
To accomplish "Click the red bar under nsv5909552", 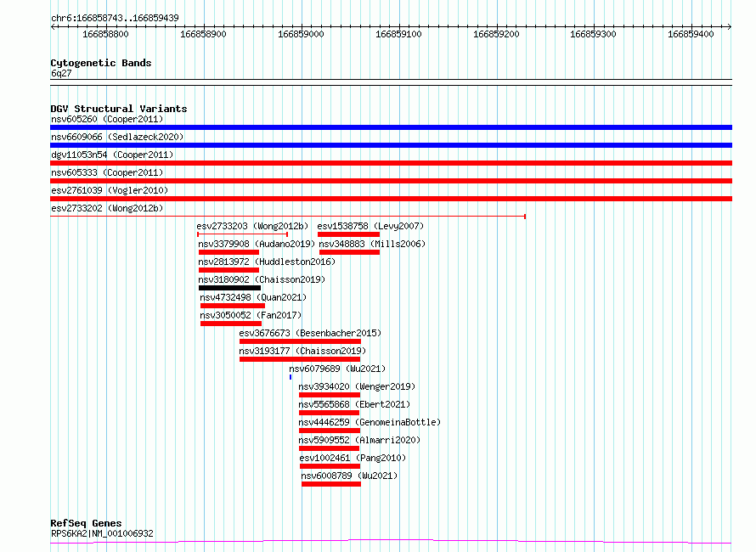I will point(330,448).
